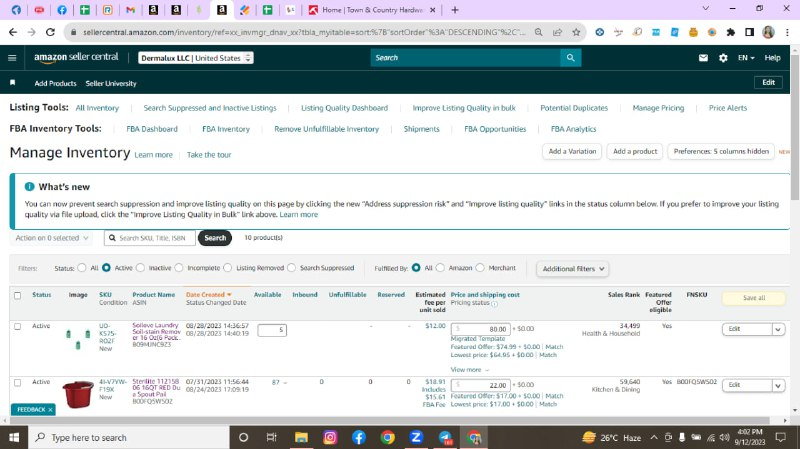
Task: Open Listing Quality Dashboard
Action: [344, 108]
